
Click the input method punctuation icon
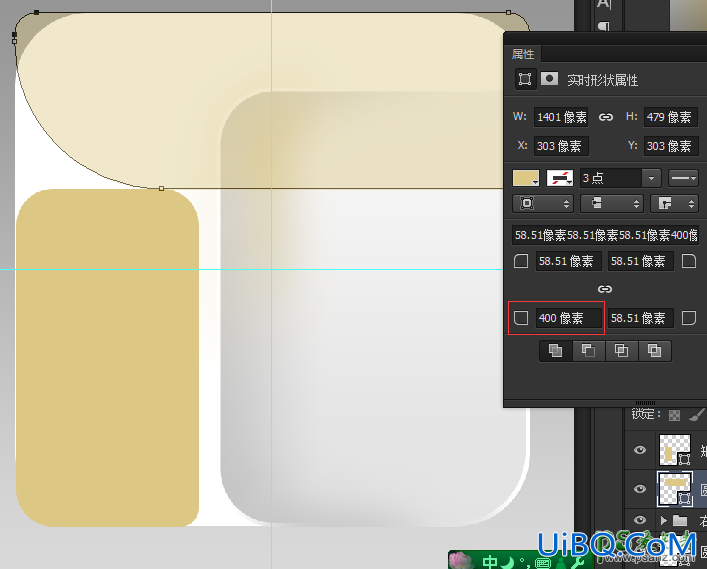tap(525, 563)
